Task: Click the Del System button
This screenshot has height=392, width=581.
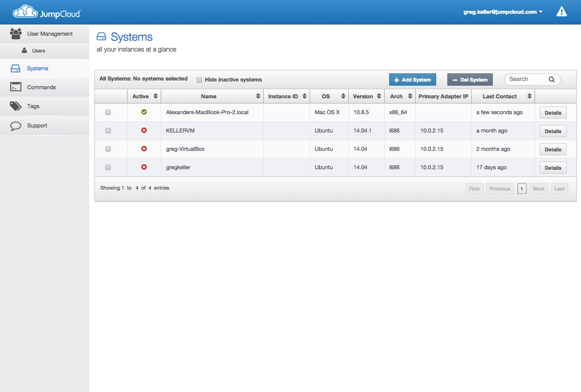Action: click(470, 80)
